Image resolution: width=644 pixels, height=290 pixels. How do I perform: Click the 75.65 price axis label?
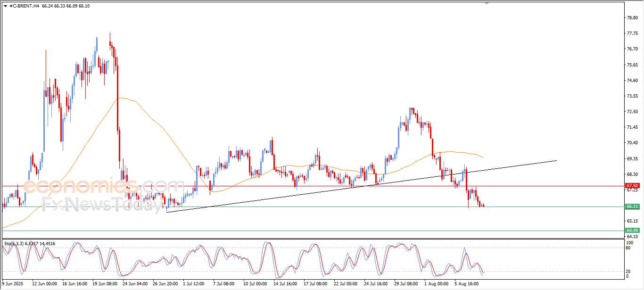(632, 65)
